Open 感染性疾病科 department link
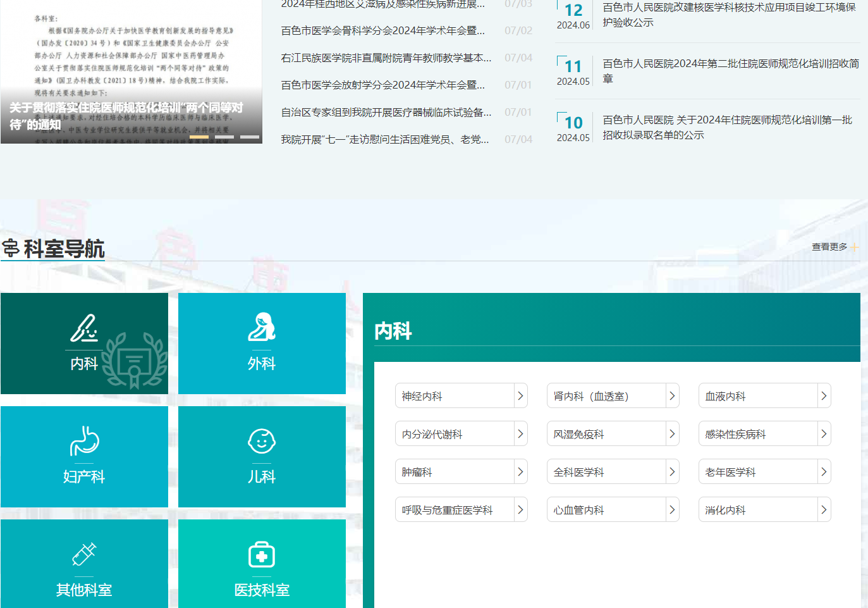 (x=765, y=434)
